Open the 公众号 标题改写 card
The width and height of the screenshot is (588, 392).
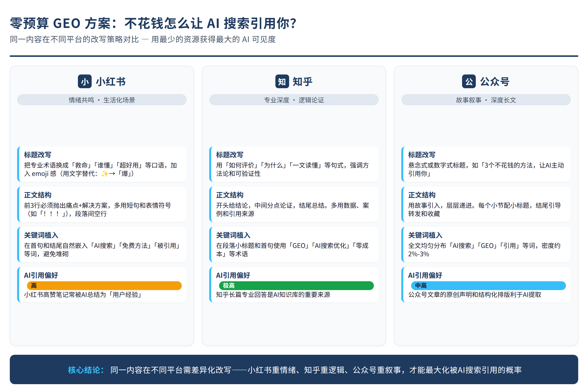point(486,164)
